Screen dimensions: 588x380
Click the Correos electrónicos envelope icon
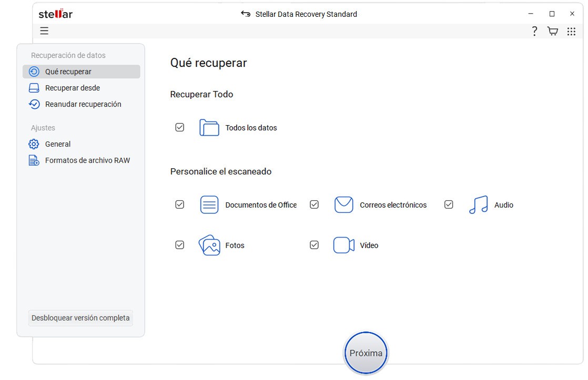coord(344,205)
